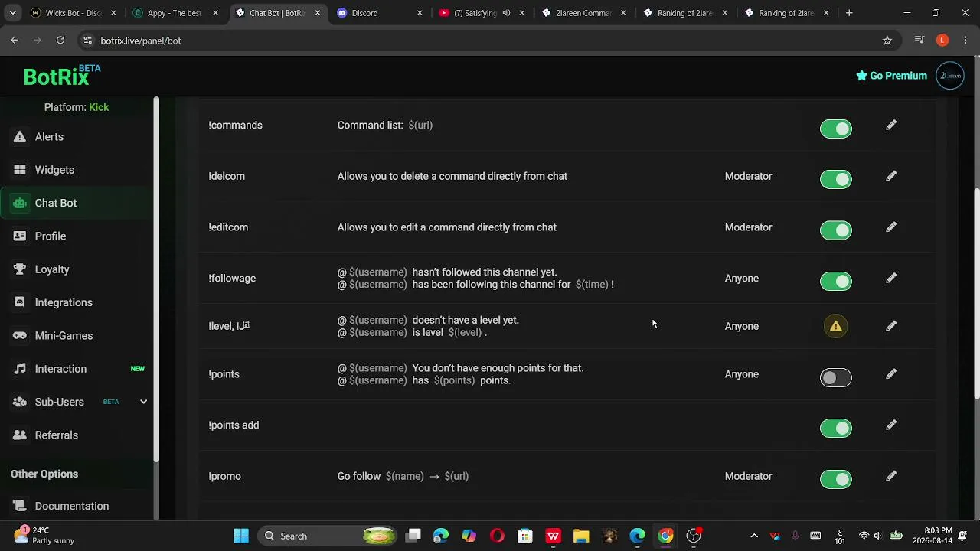Open editor for !editcom via pencil icon
The height and width of the screenshot is (551, 980).
[x=891, y=227]
